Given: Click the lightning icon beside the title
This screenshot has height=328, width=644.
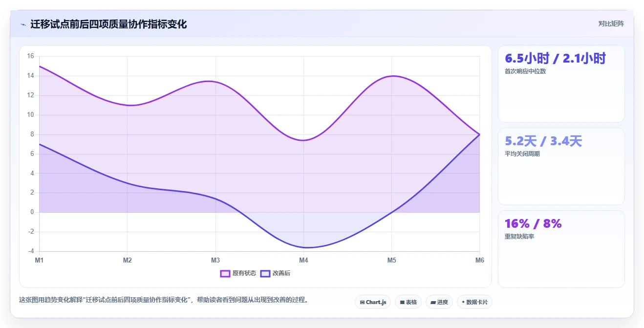Looking at the screenshot, I should (23, 24).
